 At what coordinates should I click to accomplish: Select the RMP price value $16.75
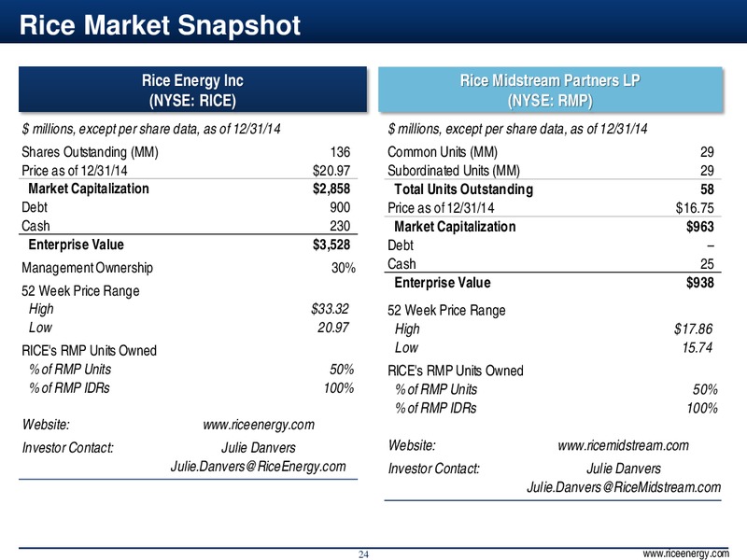[x=695, y=207]
